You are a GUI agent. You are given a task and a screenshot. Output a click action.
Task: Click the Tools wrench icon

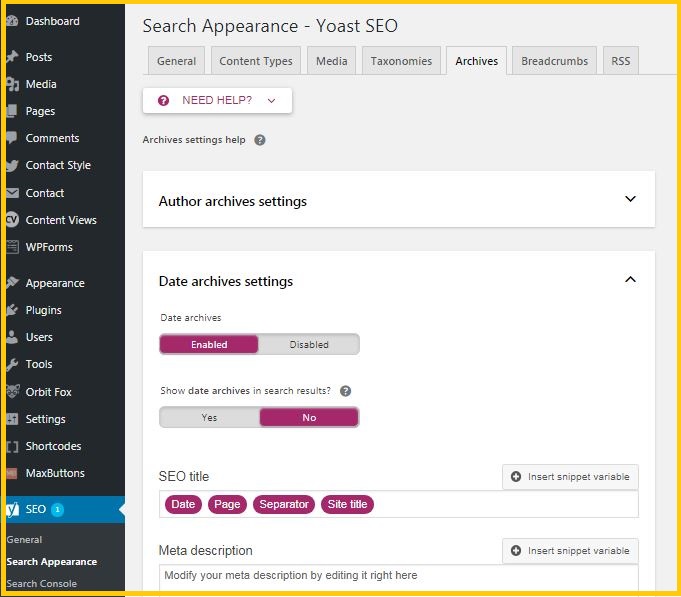(12, 364)
